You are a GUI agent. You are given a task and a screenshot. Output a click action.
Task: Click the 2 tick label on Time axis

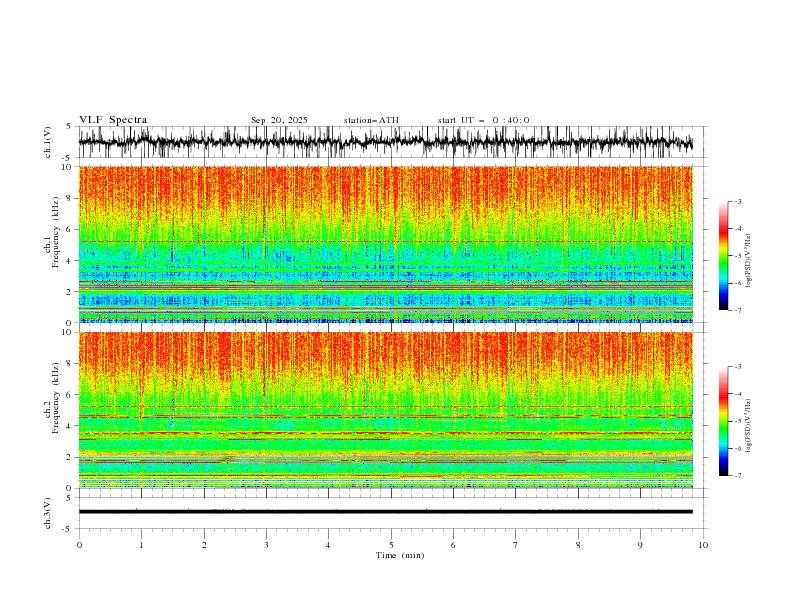204,545
